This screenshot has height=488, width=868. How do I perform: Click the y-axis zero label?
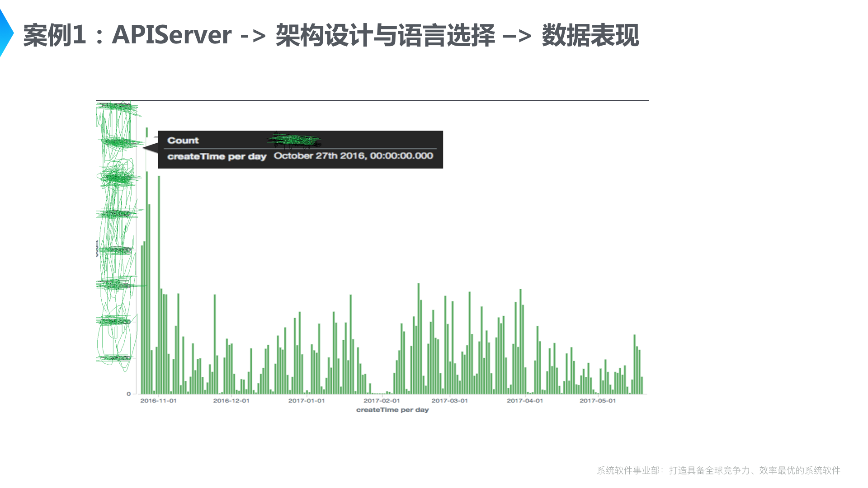[129, 394]
